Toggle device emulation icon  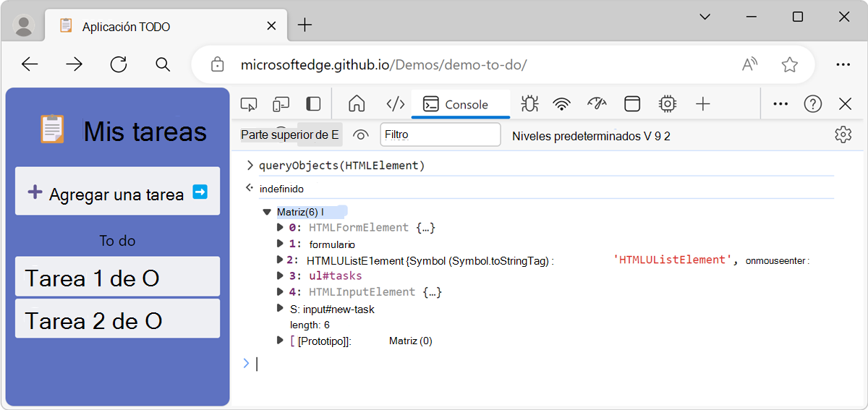pyautogui.click(x=281, y=104)
